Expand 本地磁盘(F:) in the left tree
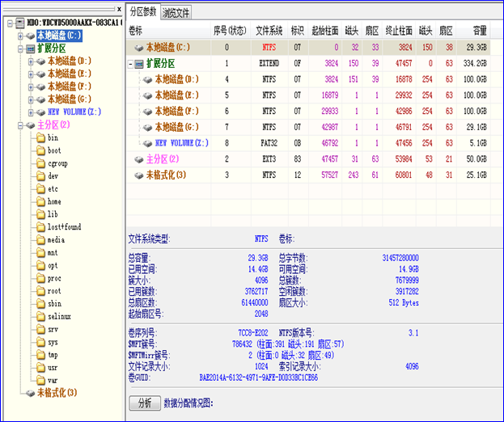The image size is (504, 422). point(31,87)
